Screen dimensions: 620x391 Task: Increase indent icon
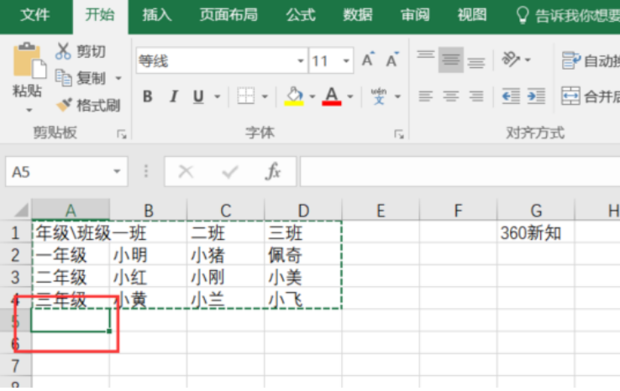[x=536, y=96]
